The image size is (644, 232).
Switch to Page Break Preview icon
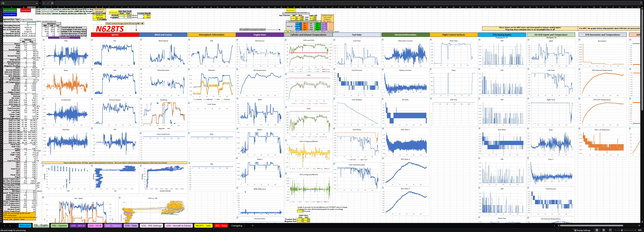coord(611,230)
